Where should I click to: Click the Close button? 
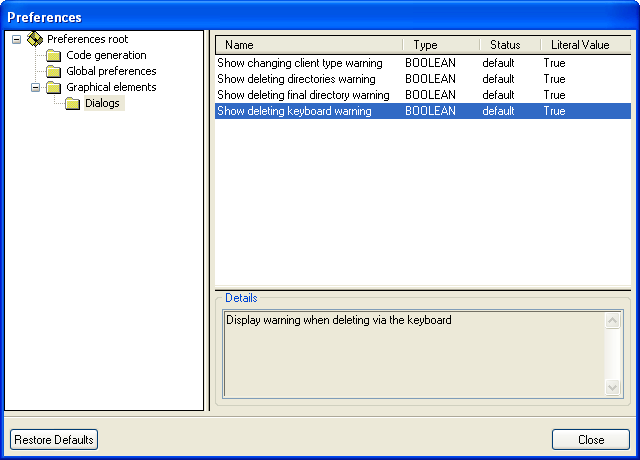pos(590,440)
